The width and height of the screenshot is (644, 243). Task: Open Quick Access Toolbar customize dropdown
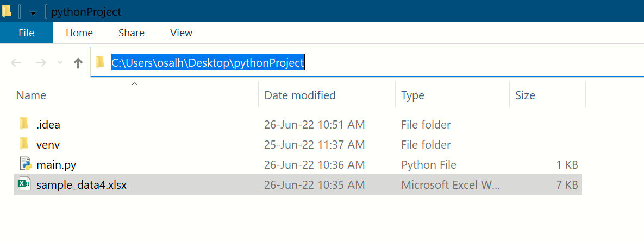click(33, 12)
